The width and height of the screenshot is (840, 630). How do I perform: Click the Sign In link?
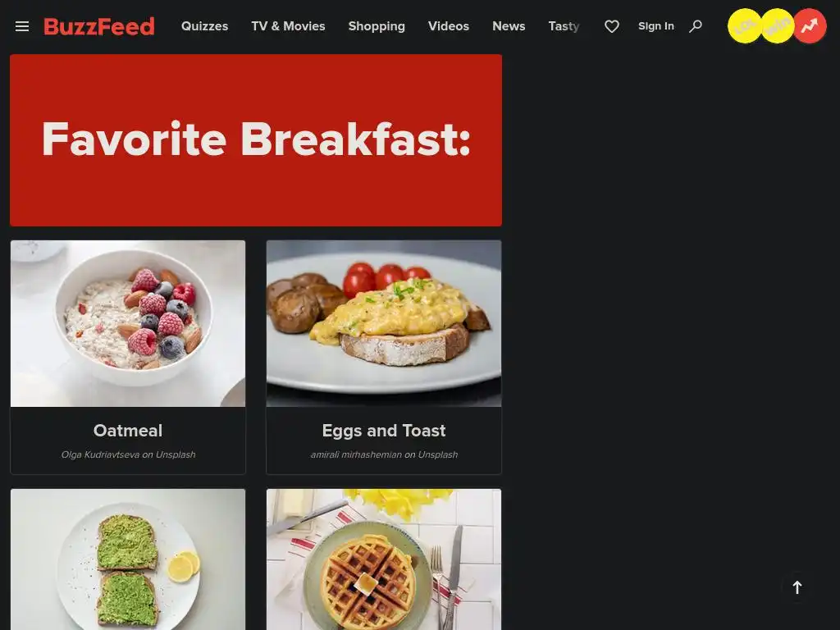pos(655,26)
